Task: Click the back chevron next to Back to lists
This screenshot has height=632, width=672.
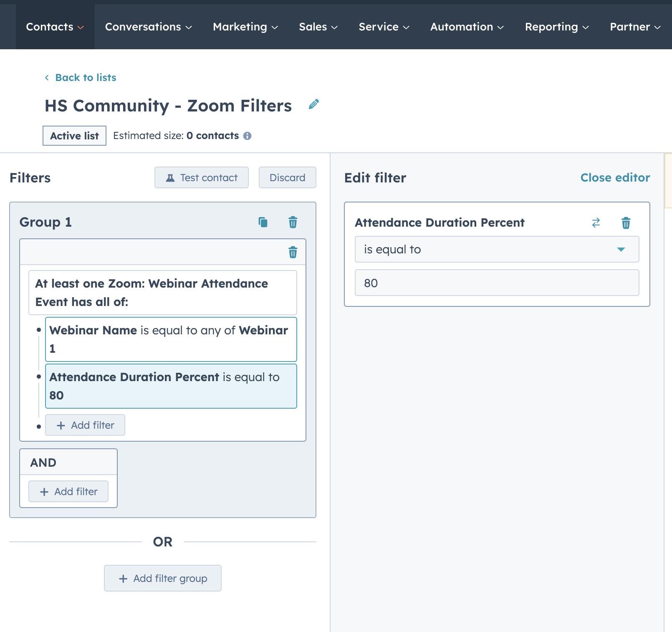Action: coord(47,78)
